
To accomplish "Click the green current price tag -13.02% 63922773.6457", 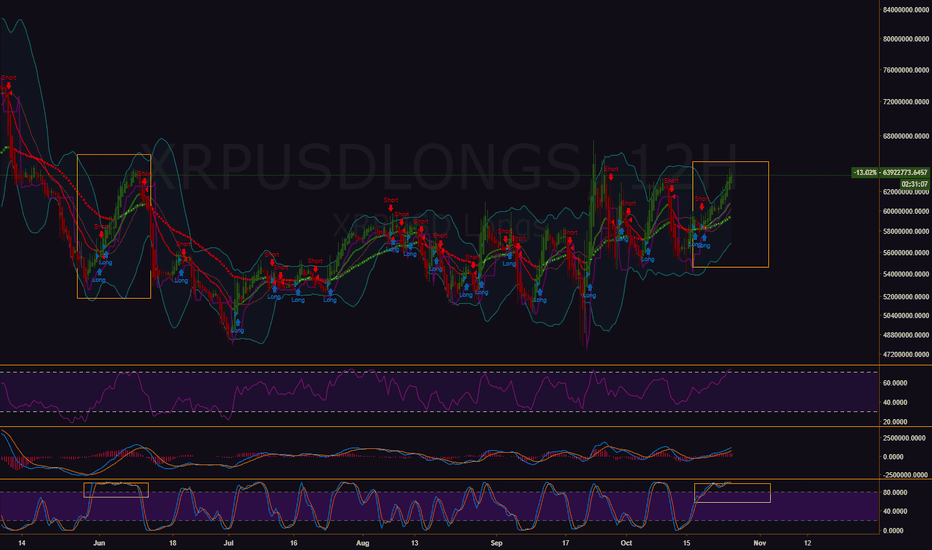I will (890, 172).
